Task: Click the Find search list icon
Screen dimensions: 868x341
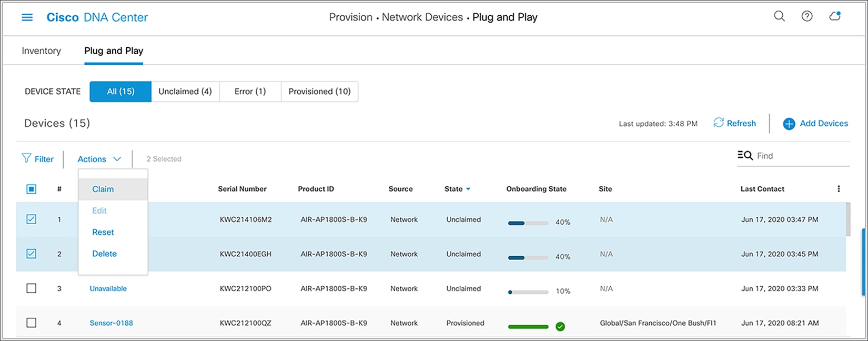Action: coord(745,155)
